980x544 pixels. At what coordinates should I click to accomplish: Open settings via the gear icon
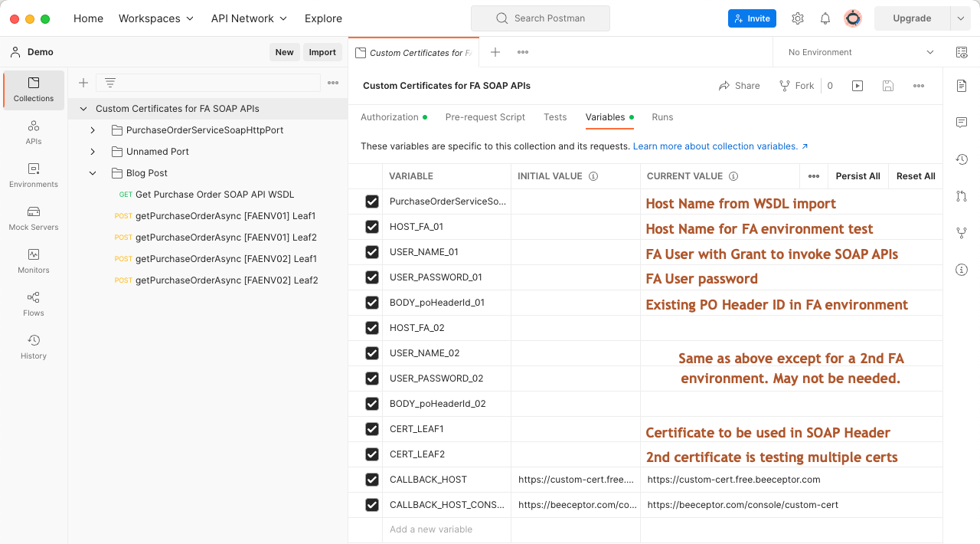click(798, 18)
